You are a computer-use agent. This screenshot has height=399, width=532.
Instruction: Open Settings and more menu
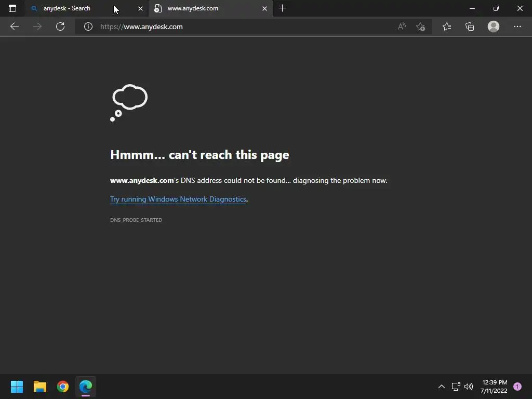517,26
